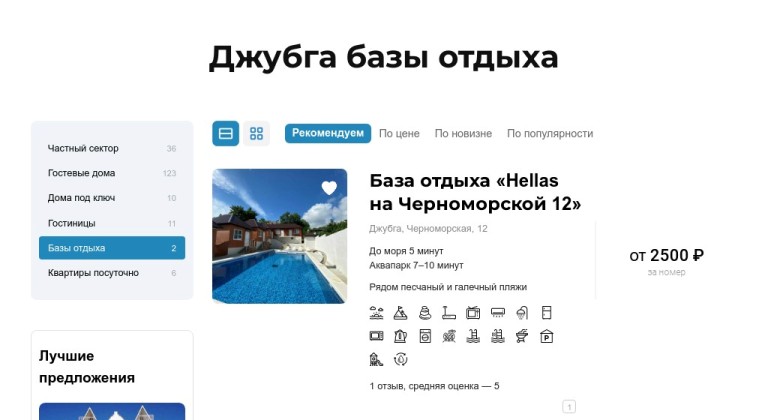760x420 pixels.
Task: Click the barbecue grill amenity icon
Action: 522,336
